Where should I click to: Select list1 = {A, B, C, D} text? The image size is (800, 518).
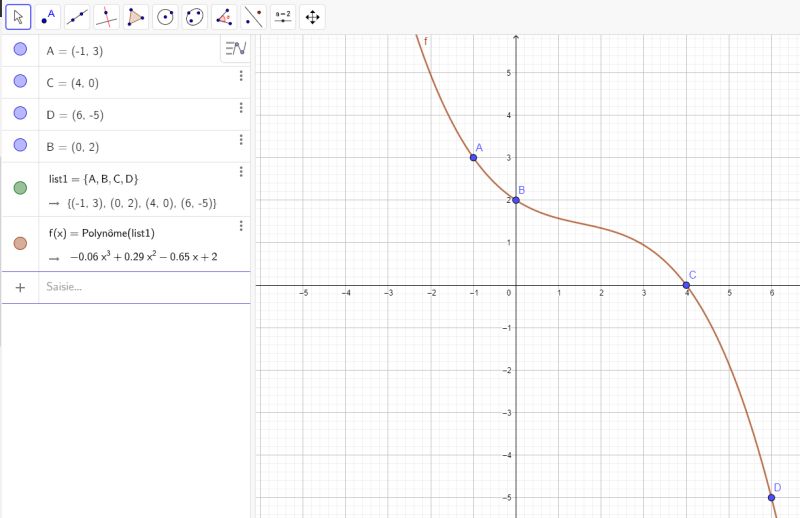(93, 179)
